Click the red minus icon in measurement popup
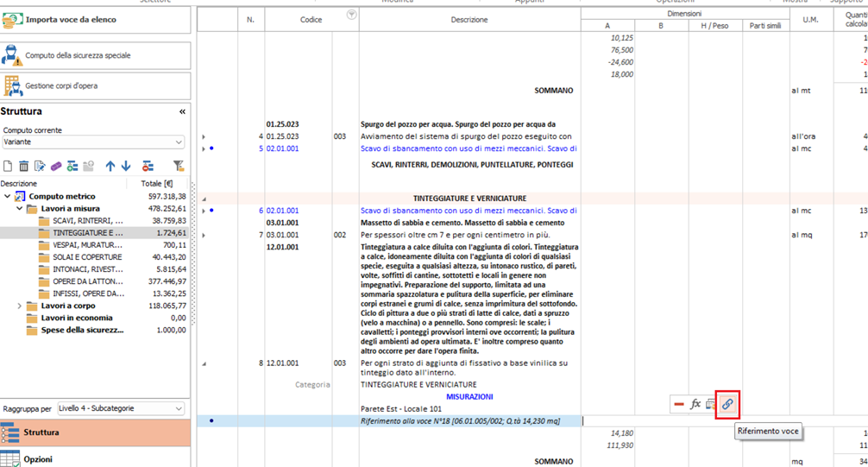Screen dimensions: 868x467 (x=679, y=404)
